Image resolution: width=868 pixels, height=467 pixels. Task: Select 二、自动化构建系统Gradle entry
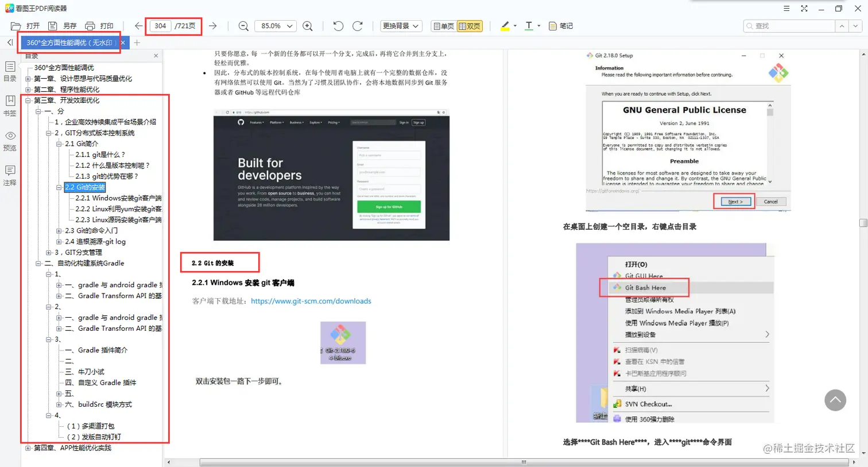click(84, 264)
